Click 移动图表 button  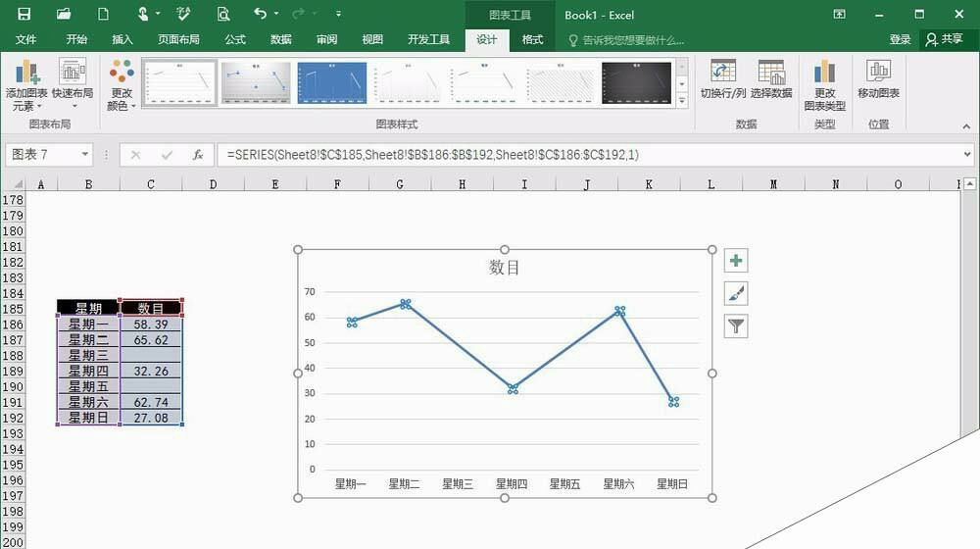pos(878,78)
